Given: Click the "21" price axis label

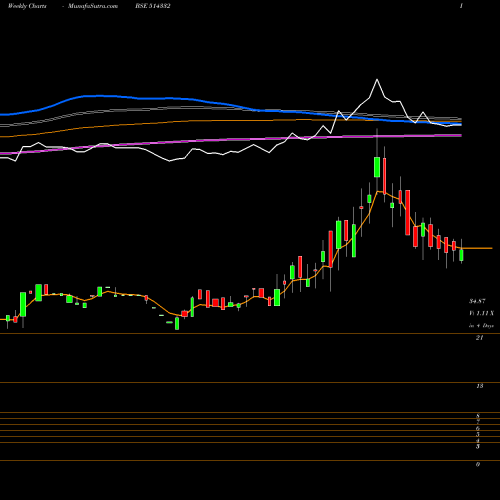Looking at the screenshot, I should tap(479, 338).
